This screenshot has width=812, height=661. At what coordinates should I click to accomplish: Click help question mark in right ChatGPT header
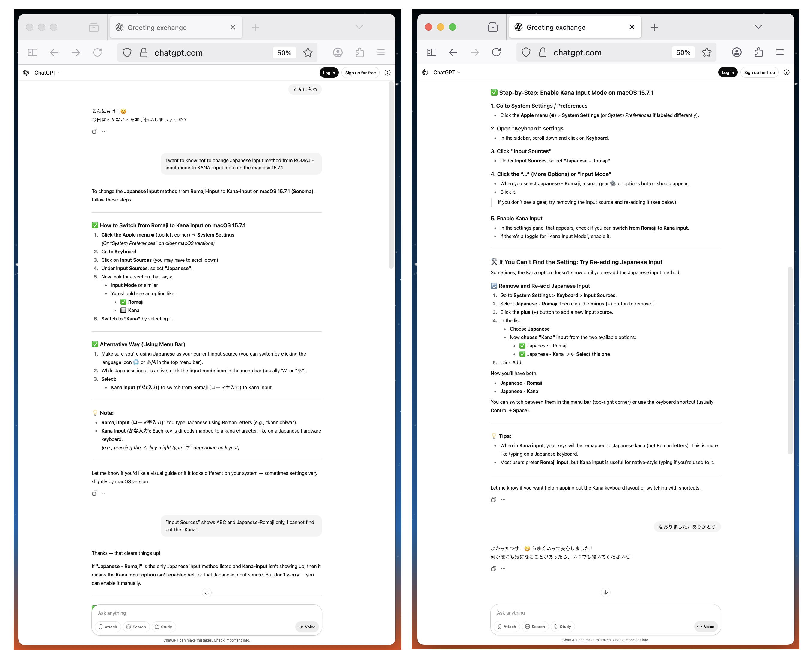(786, 72)
